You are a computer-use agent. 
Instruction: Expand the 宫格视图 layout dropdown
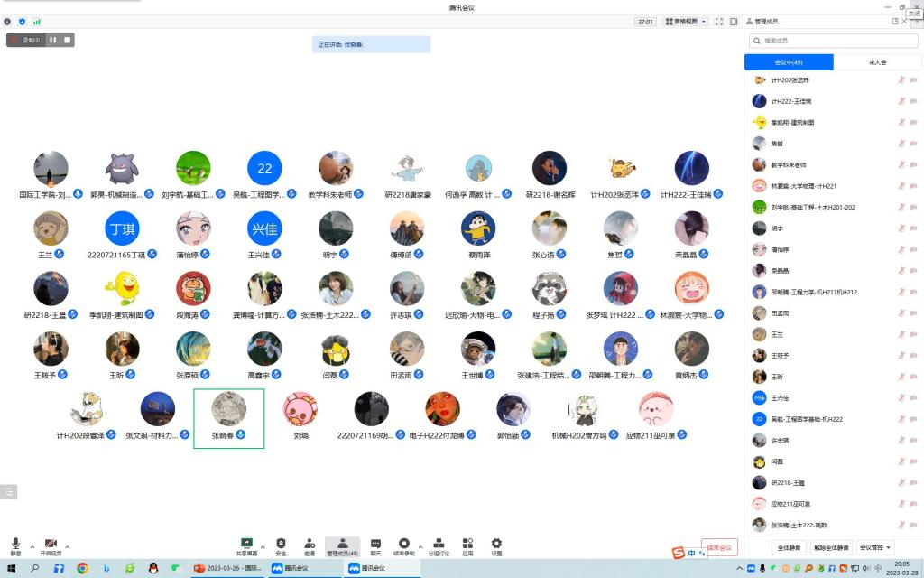point(684,21)
